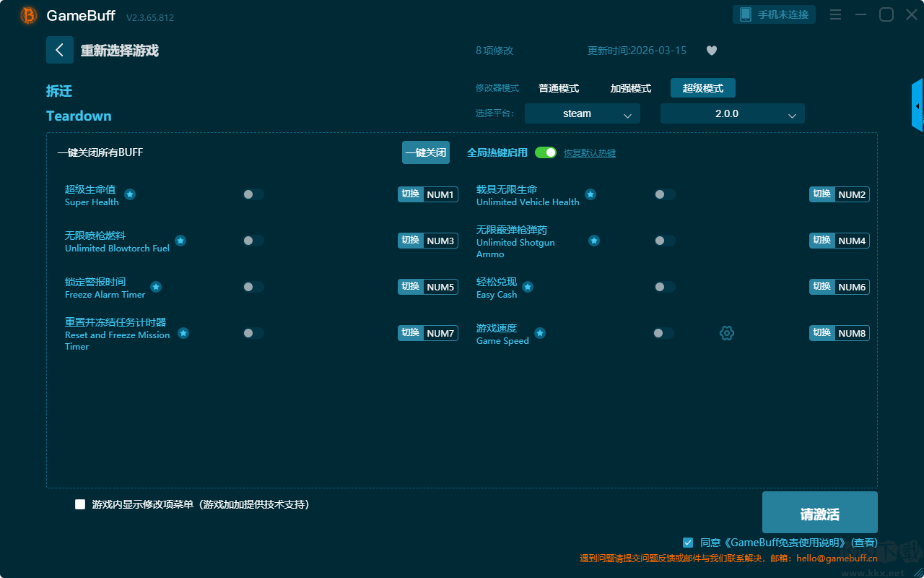Screen dimensions: 924x578
Task: Click the star icon beside Easy Cash
Action: point(528,287)
